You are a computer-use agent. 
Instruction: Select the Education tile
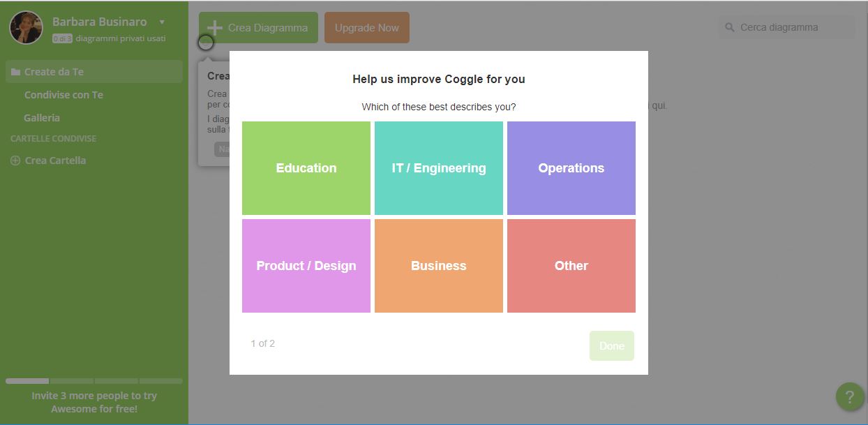306,168
